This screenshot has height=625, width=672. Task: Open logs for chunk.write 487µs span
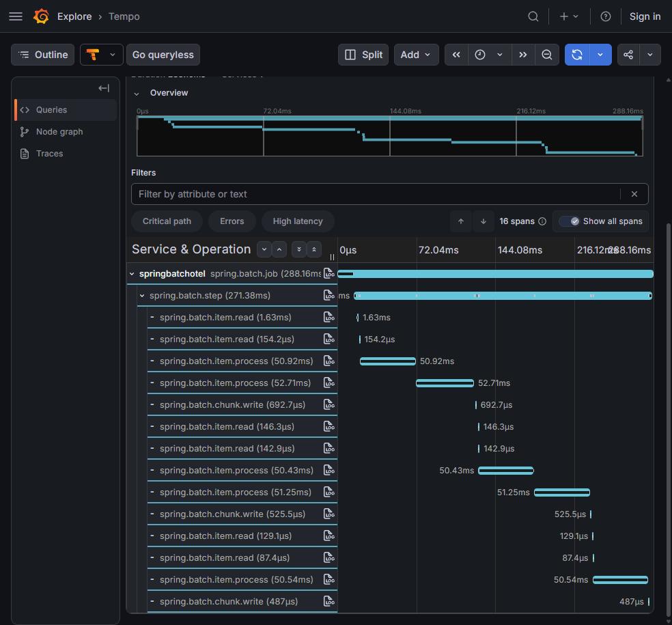[329, 601]
